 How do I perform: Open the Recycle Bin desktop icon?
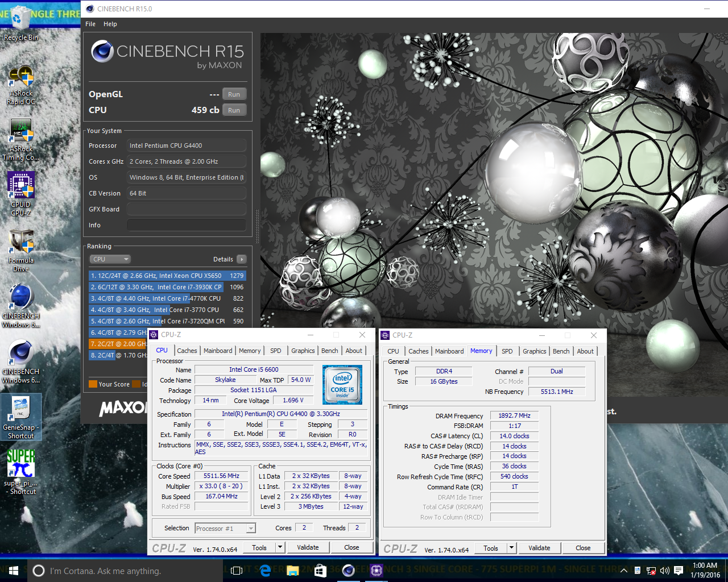[20, 23]
